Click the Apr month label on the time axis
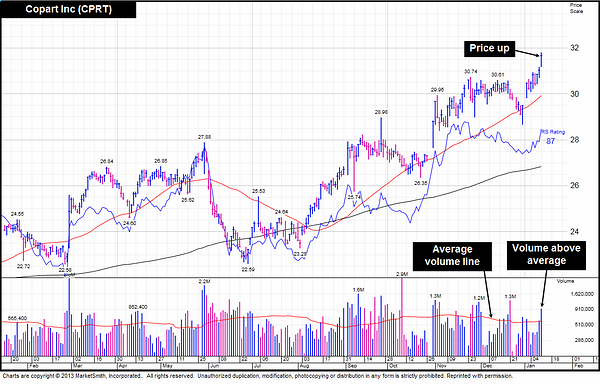600x384 pixels. (122, 366)
